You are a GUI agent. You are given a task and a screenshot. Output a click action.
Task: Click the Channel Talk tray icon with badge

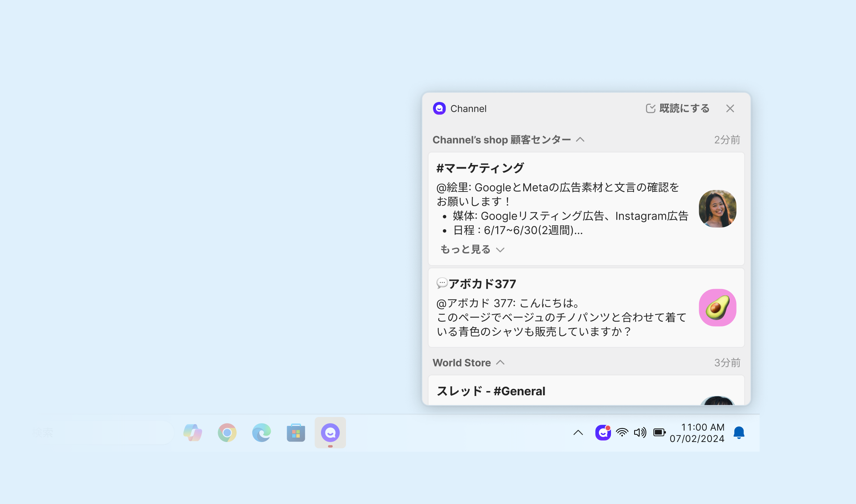tap(603, 433)
